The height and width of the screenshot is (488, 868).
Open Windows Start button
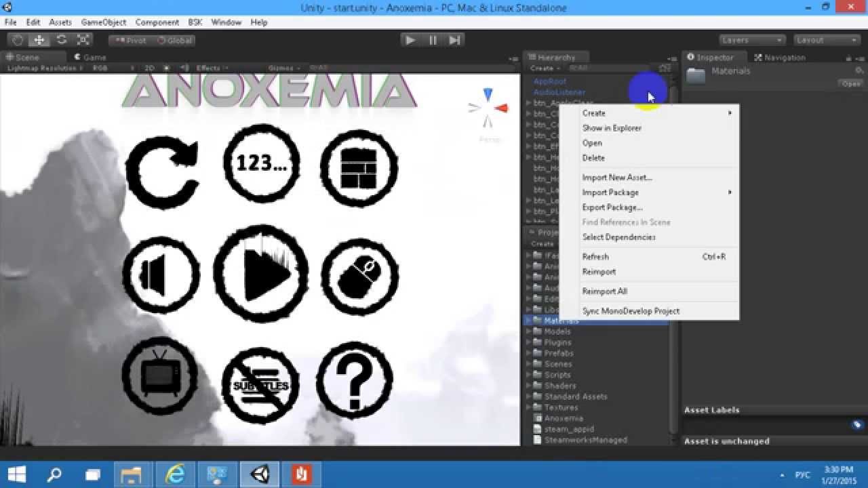(16, 474)
